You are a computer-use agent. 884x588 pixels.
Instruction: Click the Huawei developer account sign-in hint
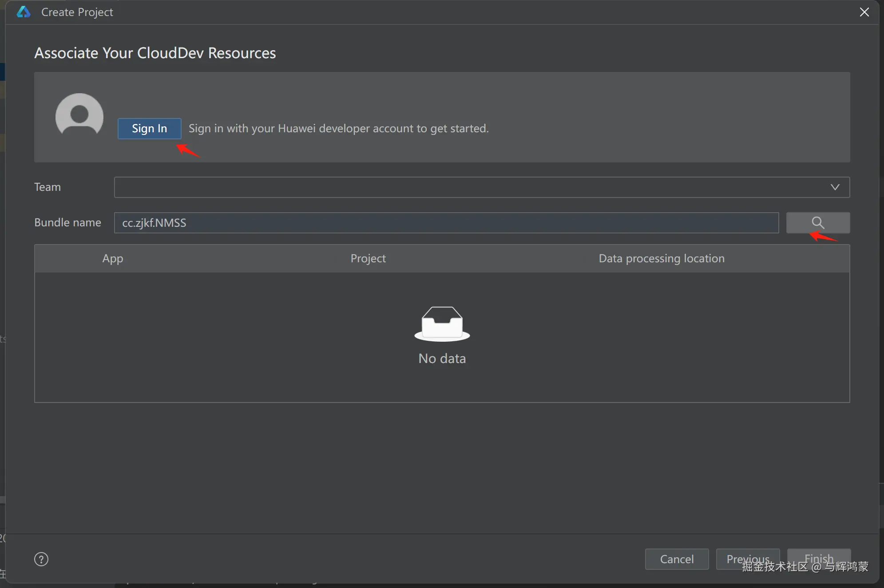338,129
